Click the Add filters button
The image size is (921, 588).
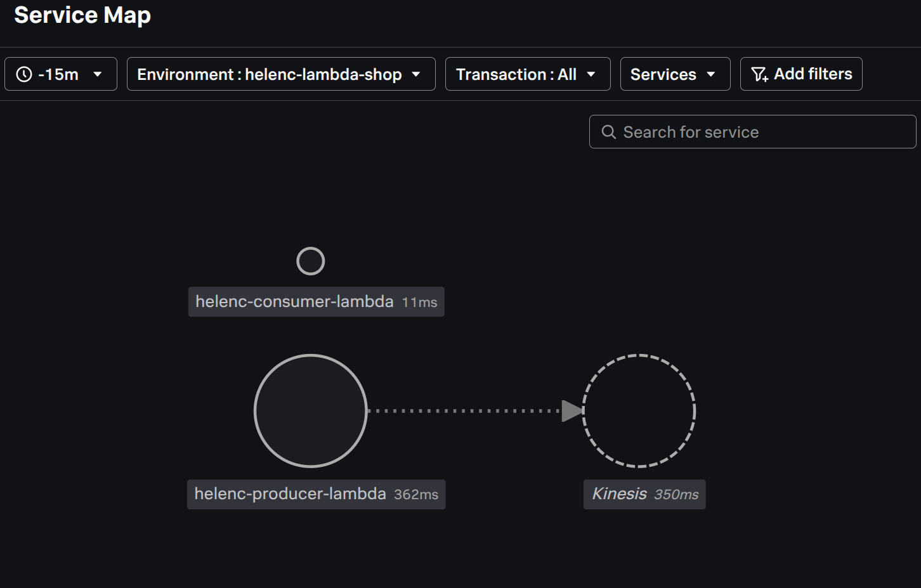pyautogui.click(x=801, y=74)
